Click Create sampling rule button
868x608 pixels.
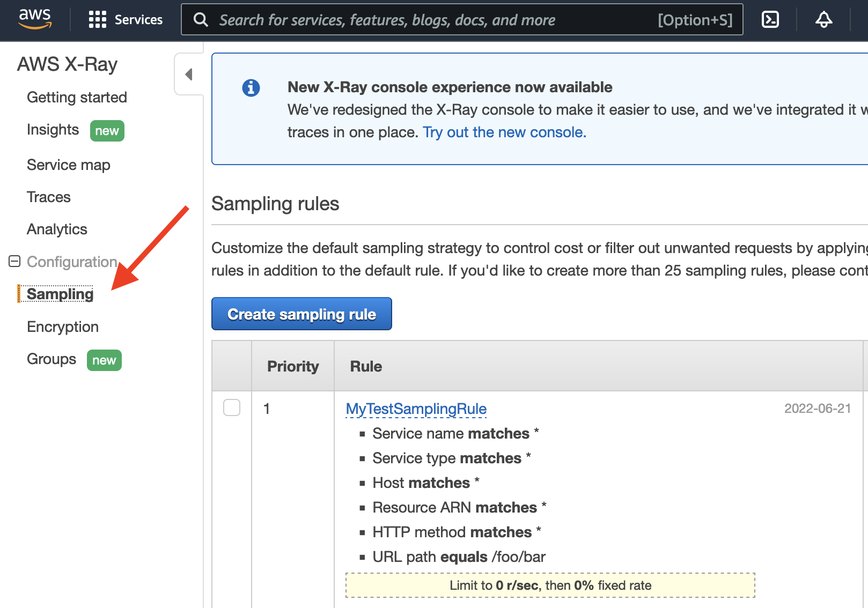301,314
